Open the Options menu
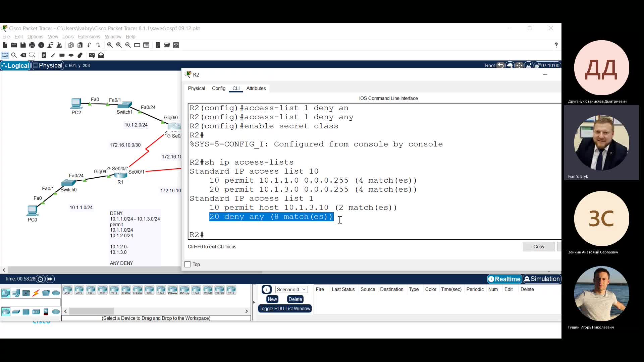Image resolution: width=644 pixels, height=362 pixels. [x=35, y=37]
